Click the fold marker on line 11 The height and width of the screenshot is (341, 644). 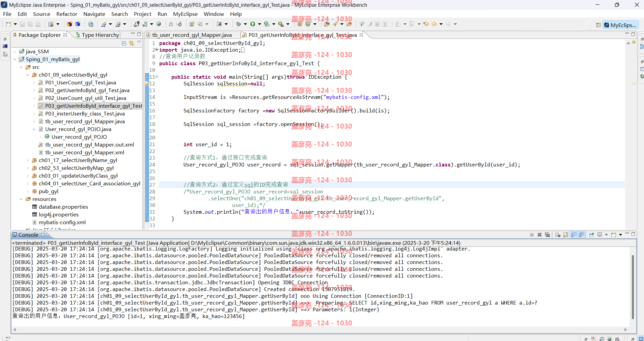(157, 77)
